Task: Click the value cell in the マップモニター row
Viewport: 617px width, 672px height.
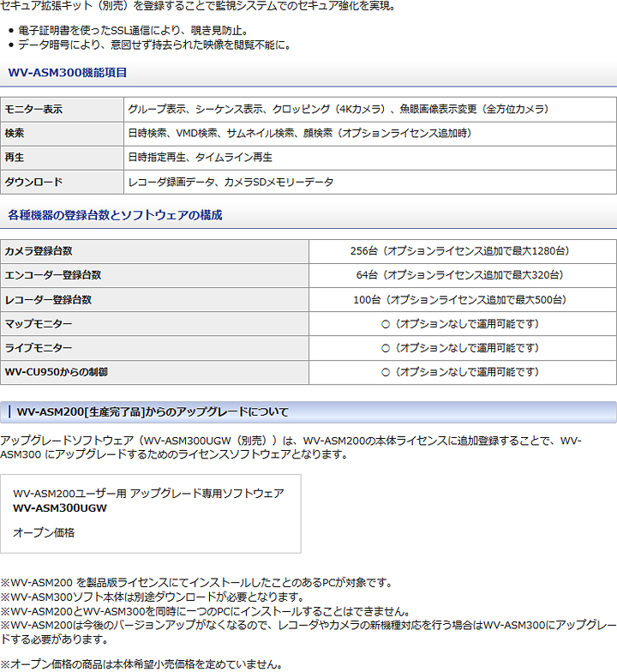Action: pos(463,324)
